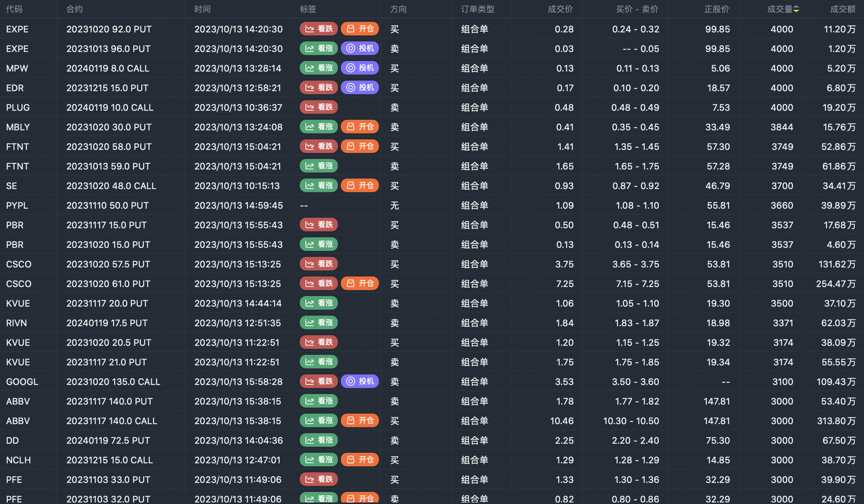
Task: Select contract 20231020 135.0 CALL
Action: click(113, 382)
